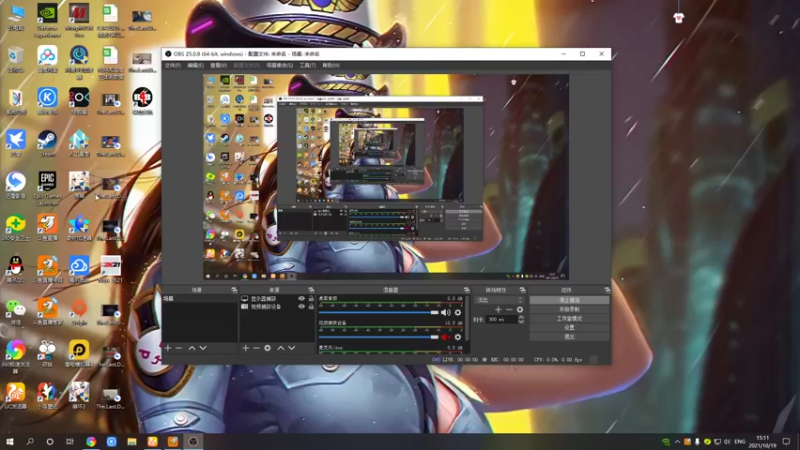Toggle visibility of the Display Capture source
This screenshot has width=800, height=450.
302,298
